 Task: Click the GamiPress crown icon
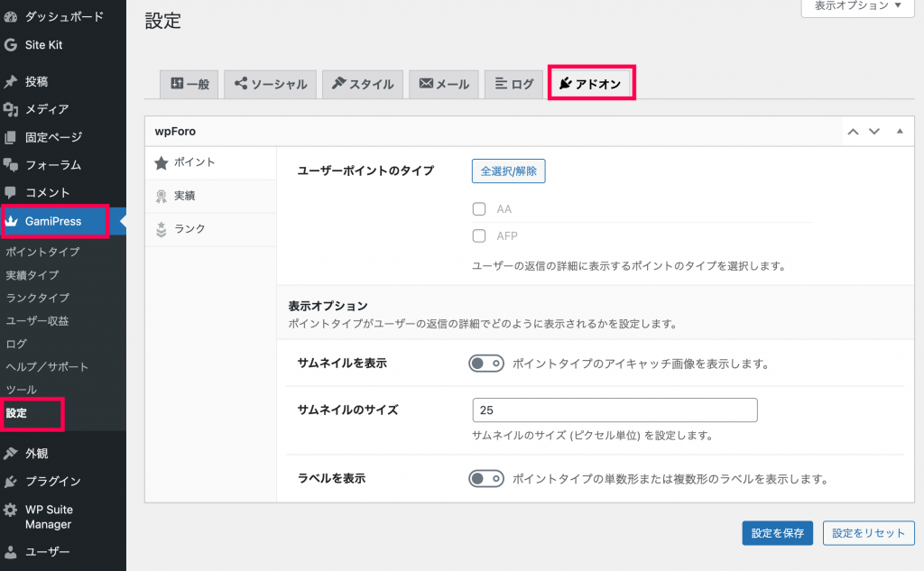(11, 221)
